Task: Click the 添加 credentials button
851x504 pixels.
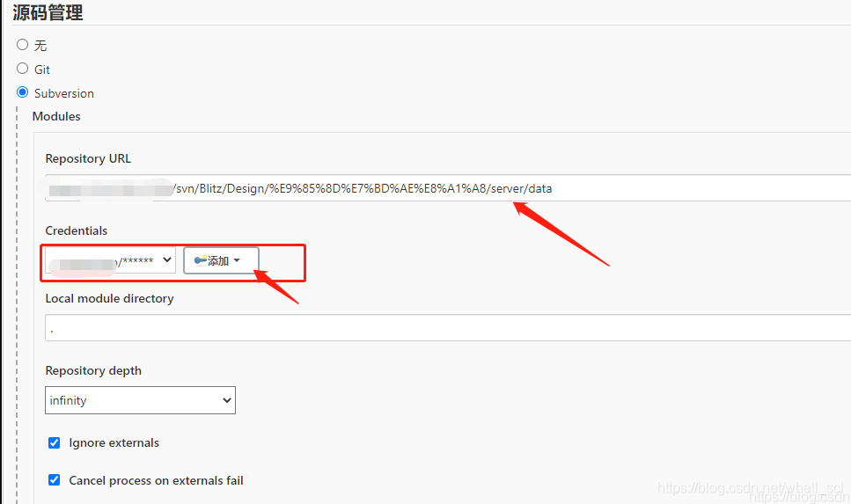Action: [x=221, y=261]
